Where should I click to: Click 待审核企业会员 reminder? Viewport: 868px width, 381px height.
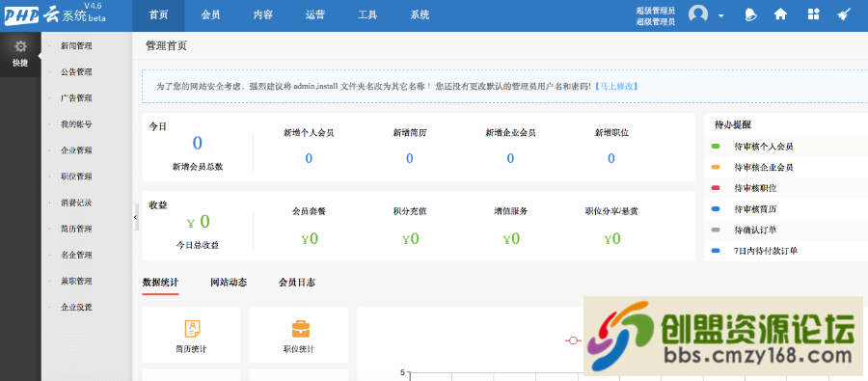764,167
